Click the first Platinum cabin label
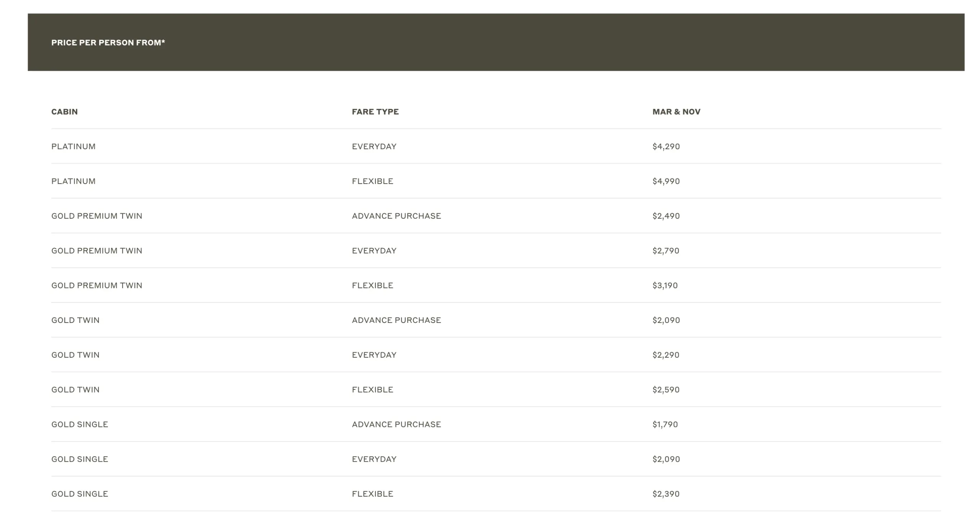 (x=73, y=147)
